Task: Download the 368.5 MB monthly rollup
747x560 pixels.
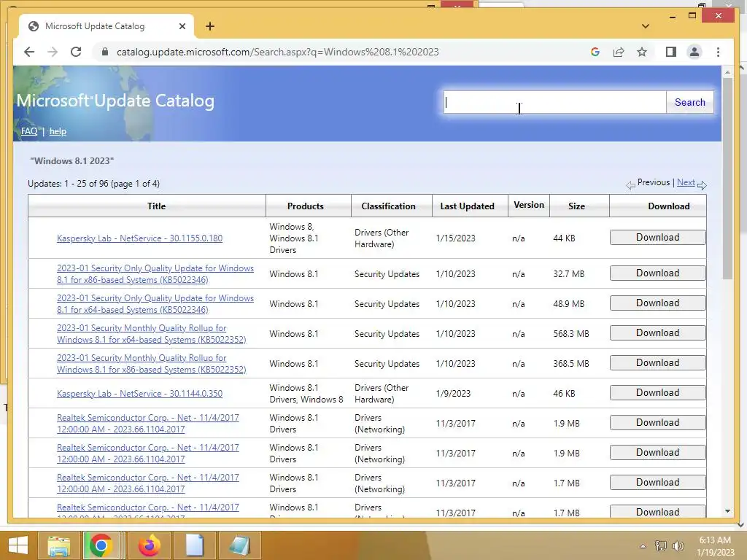Action: [657, 363]
